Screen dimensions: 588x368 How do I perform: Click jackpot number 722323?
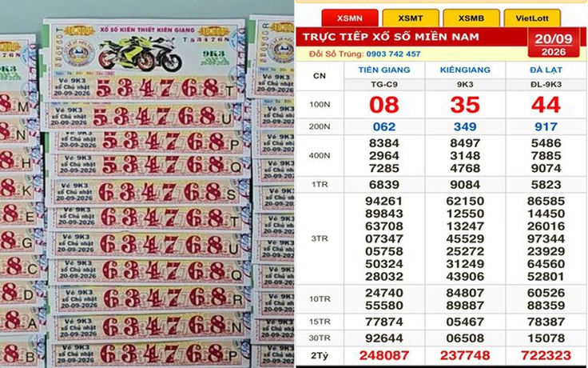[546, 355]
